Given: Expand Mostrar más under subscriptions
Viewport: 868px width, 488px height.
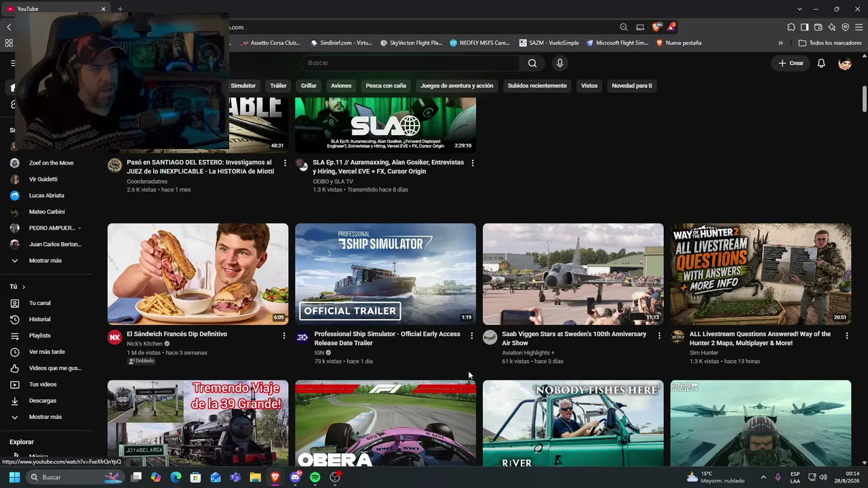Looking at the screenshot, I should pos(45,260).
